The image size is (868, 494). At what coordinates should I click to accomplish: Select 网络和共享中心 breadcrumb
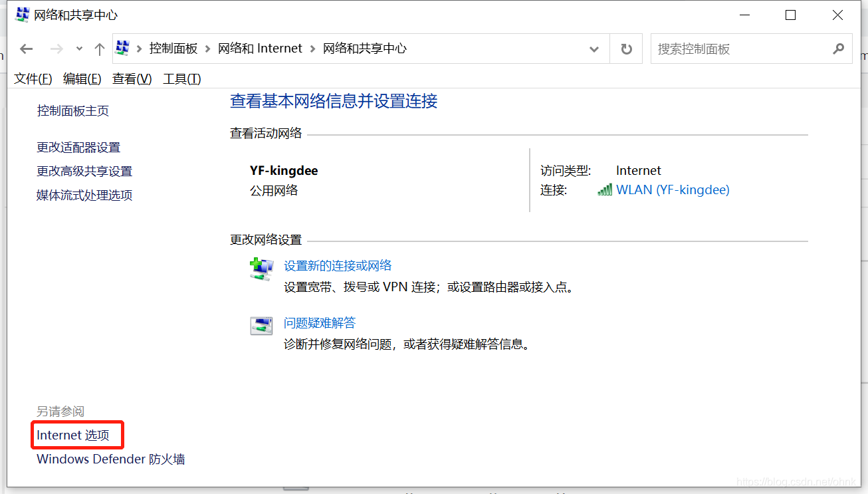[x=365, y=49]
